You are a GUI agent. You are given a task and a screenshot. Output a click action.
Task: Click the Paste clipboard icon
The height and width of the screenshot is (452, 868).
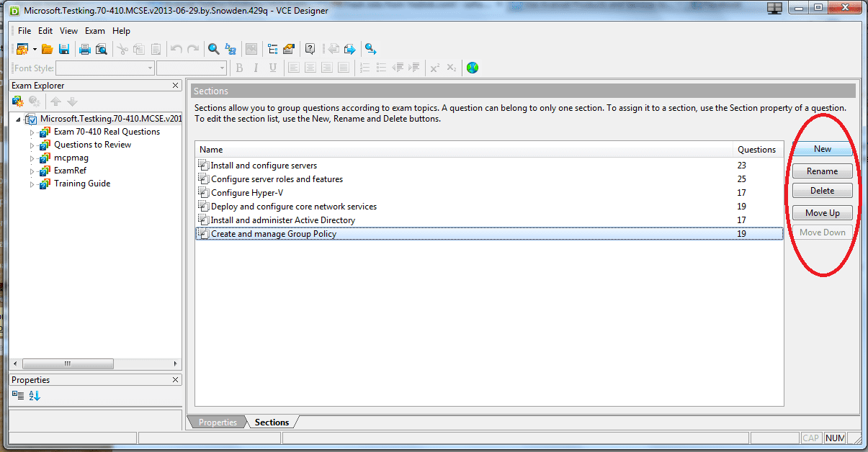point(156,49)
